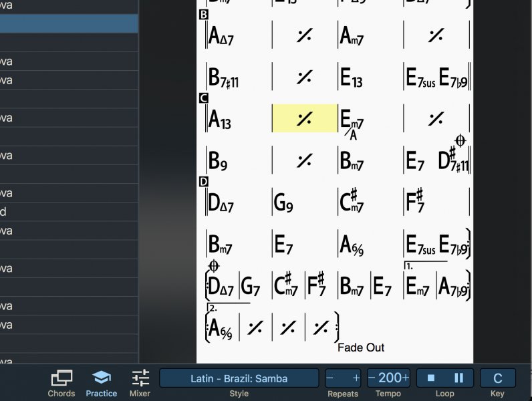Open the Key selector showing C
This screenshot has width=532, height=401.
pyautogui.click(x=497, y=378)
